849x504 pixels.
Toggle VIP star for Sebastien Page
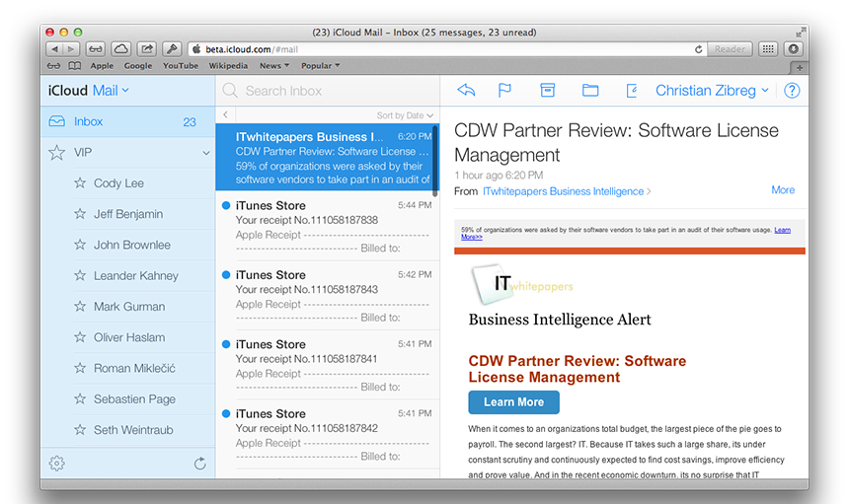(x=80, y=398)
